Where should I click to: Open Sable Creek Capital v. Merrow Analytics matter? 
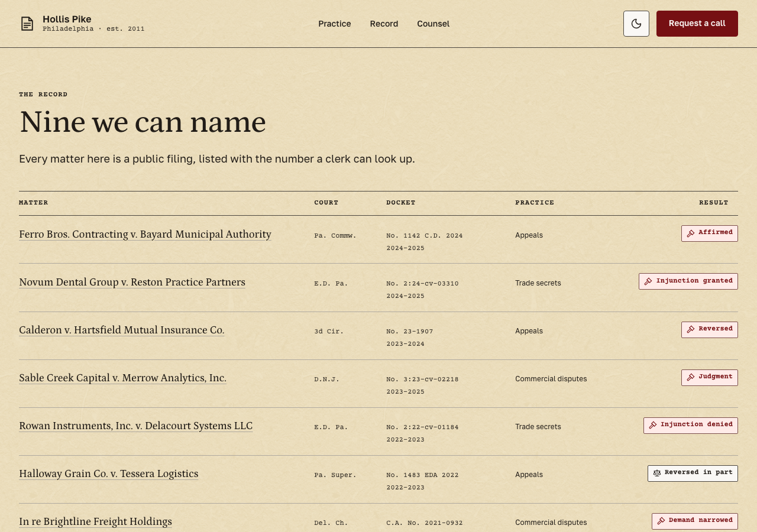[x=122, y=378]
